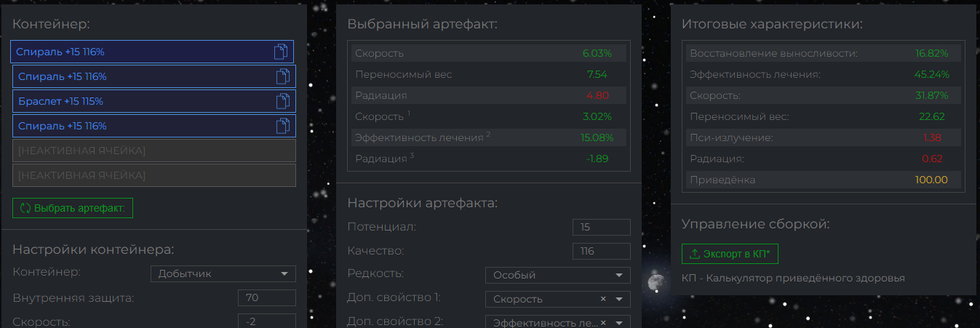Screen dimensions: 980x328
Task: Copy the first Спираль +15 116% slot
Action: [280, 52]
